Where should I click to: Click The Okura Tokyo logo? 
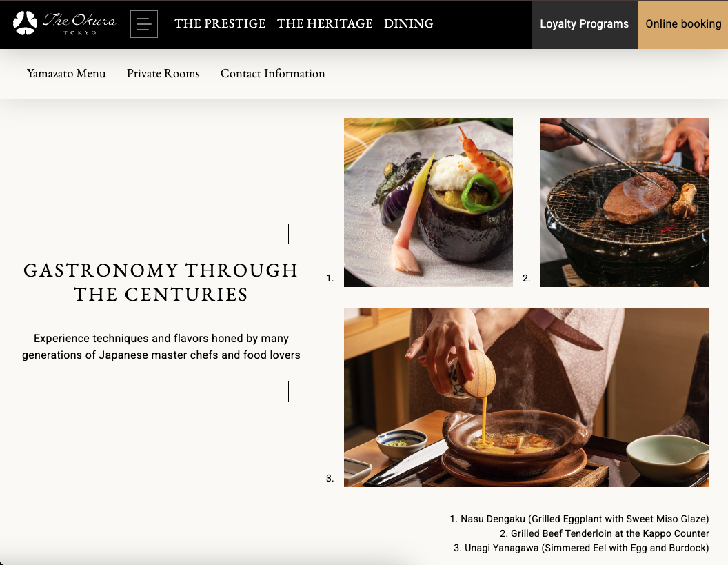pyautogui.click(x=64, y=23)
